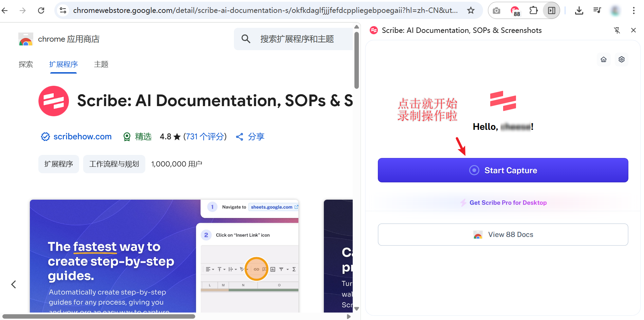644x320 pixels.
Task: Open the camera screenshot extension
Action: coord(497,11)
